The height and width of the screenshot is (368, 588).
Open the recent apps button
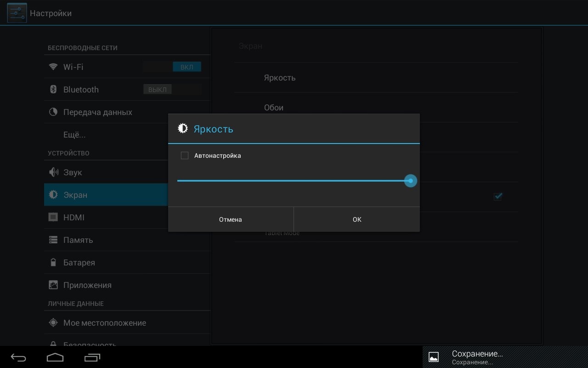[x=92, y=357]
